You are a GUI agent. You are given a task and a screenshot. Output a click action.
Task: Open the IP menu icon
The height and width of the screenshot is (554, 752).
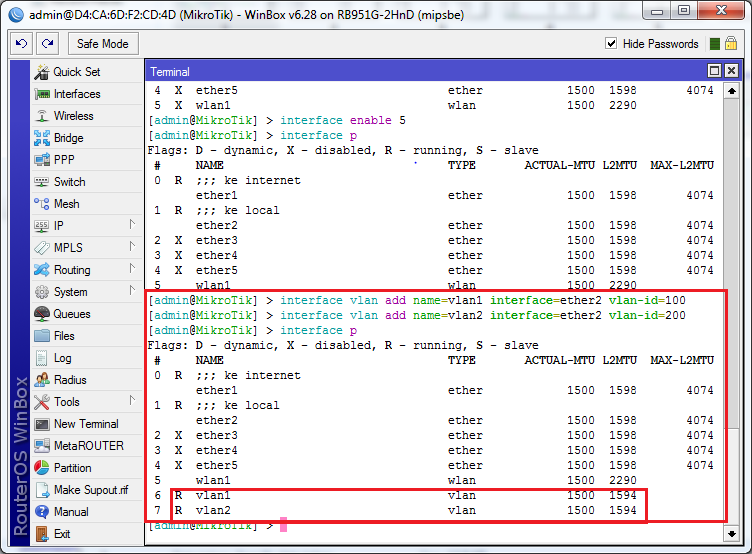tap(42, 226)
